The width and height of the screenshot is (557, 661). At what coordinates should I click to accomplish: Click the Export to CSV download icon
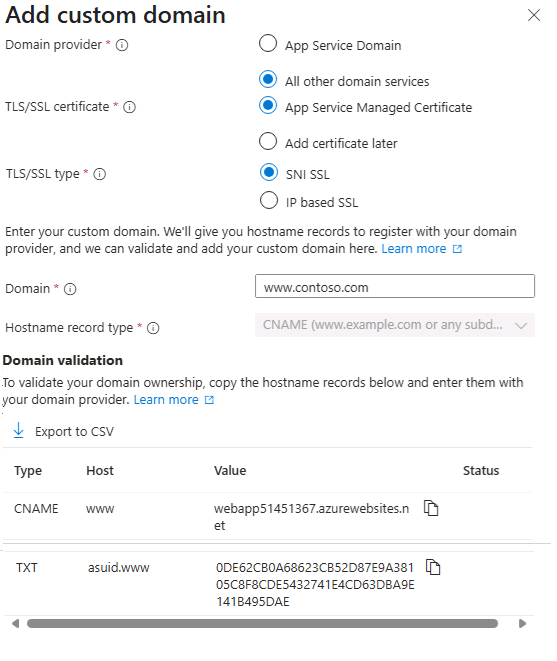(x=19, y=431)
